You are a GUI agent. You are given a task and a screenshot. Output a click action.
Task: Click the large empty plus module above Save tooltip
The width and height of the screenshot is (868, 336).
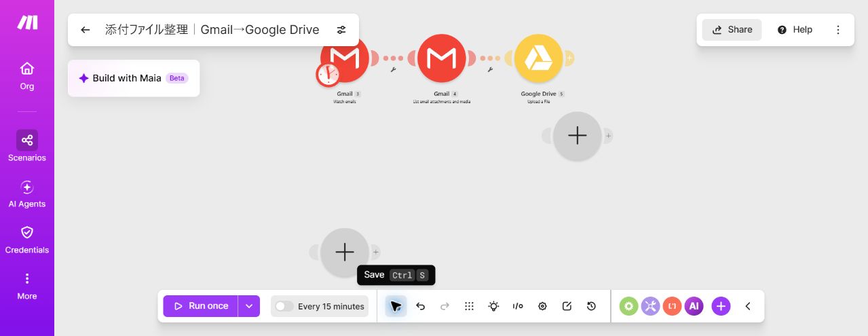click(345, 253)
